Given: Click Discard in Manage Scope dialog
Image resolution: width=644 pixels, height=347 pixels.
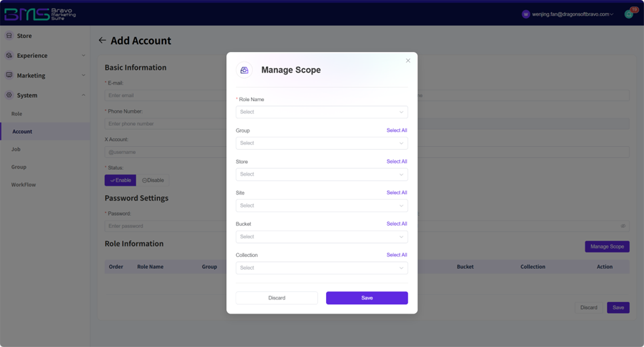Looking at the screenshot, I should click(x=276, y=298).
